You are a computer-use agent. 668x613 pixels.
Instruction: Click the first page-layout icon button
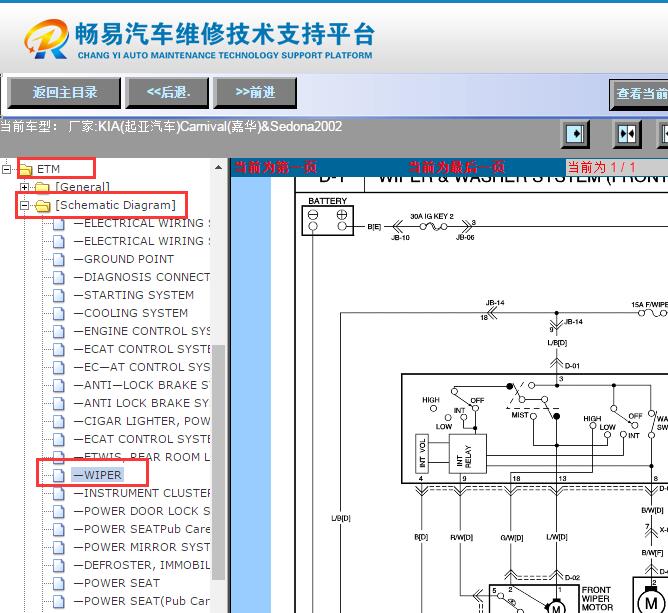click(x=575, y=133)
